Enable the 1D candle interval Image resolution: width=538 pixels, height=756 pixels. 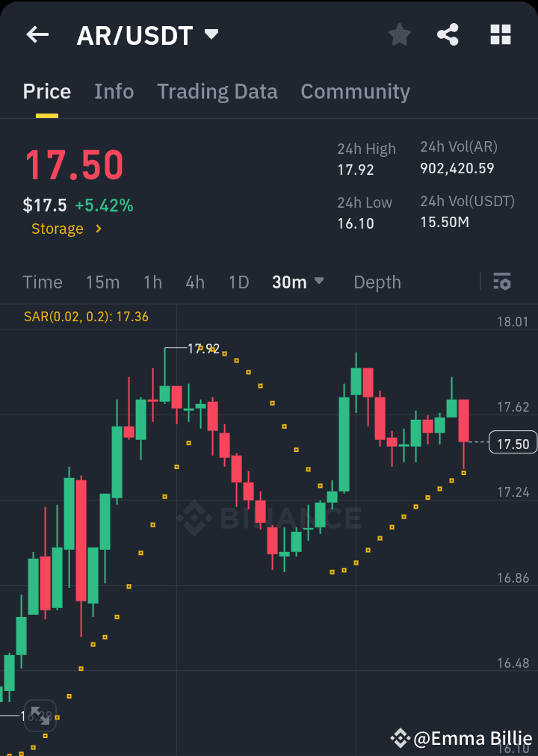238,282
